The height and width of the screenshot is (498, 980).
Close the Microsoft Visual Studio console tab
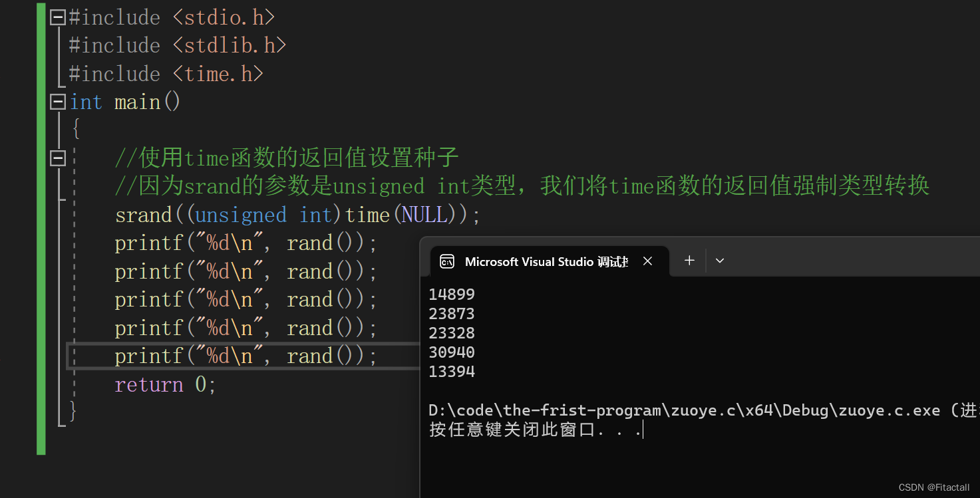[647, 261]
